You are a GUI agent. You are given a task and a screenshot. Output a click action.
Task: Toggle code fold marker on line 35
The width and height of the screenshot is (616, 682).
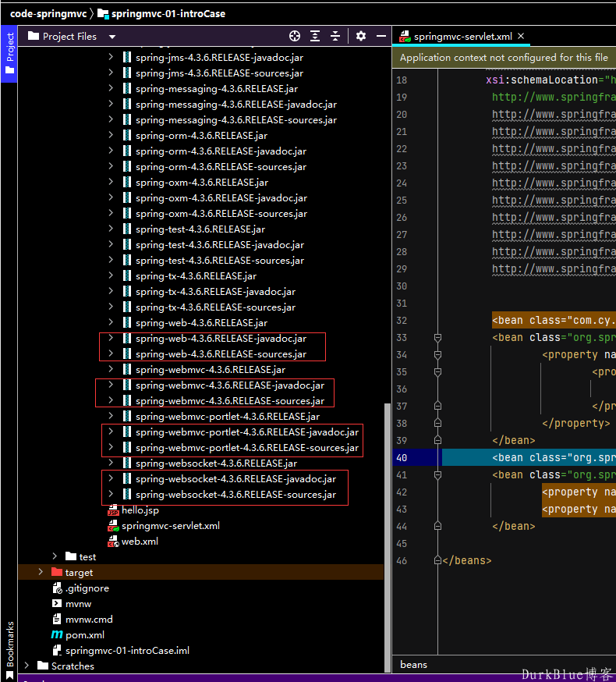pos(437,372)
